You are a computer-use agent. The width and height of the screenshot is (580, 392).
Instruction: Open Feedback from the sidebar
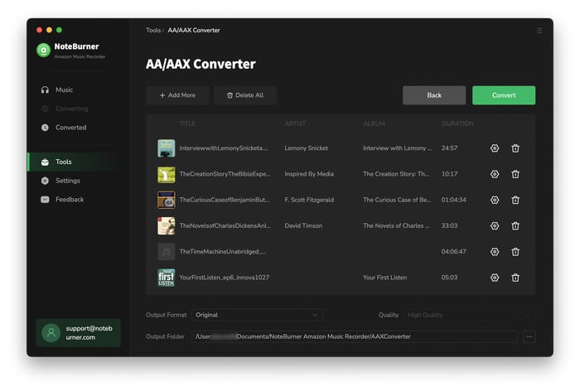point(70,200)
